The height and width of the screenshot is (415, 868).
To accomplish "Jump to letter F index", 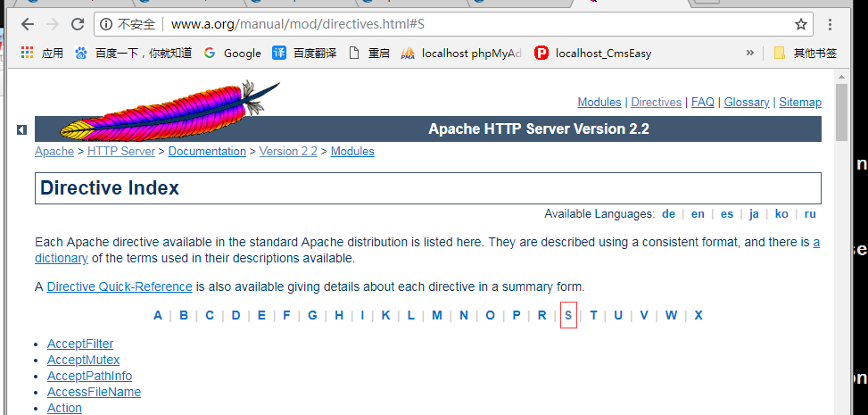I will pyautogui.click(x=286, y=315).
